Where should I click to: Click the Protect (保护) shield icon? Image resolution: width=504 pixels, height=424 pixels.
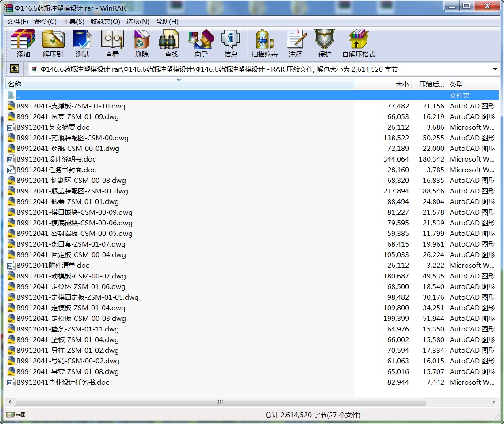[325, 43]
